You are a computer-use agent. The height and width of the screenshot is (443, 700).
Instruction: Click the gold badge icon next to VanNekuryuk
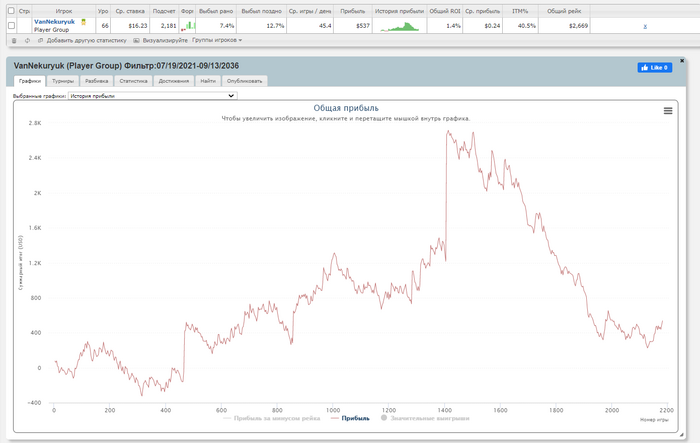(x=83, y=22)
